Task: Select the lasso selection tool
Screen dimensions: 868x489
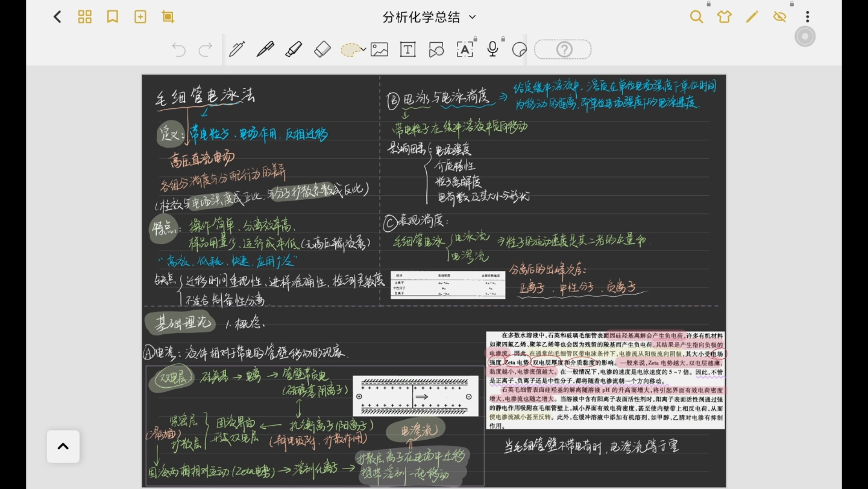Action: 350,50
